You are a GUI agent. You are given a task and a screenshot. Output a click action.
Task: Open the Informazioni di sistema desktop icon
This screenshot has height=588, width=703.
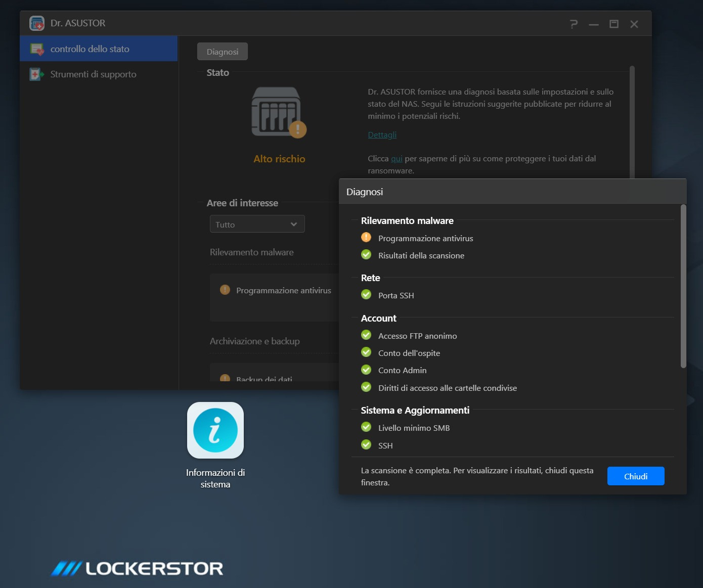tap(215, 430)
